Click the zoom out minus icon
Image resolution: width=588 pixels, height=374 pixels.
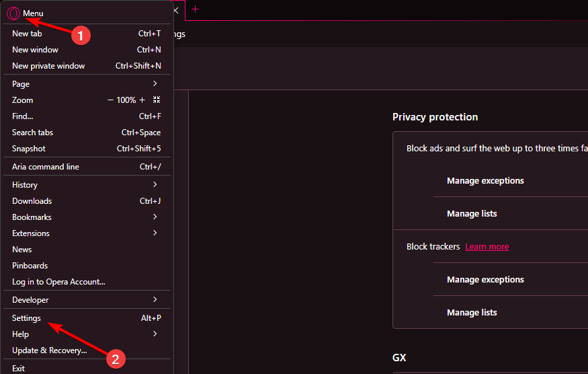(x=110, y=100)
